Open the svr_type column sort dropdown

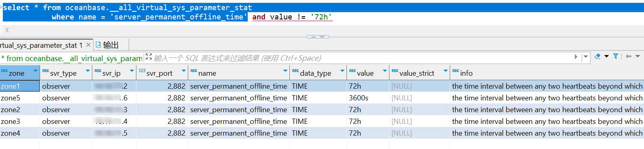(x=88, y=71)
